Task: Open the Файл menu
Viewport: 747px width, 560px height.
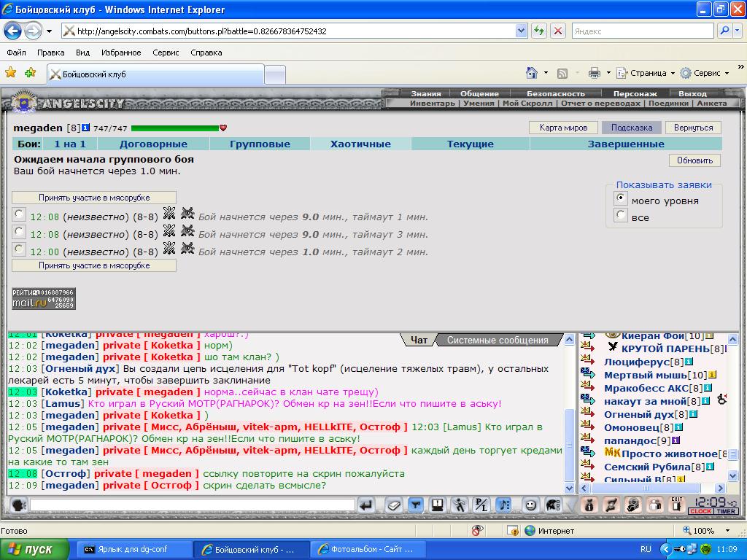Action: point(16,52)
